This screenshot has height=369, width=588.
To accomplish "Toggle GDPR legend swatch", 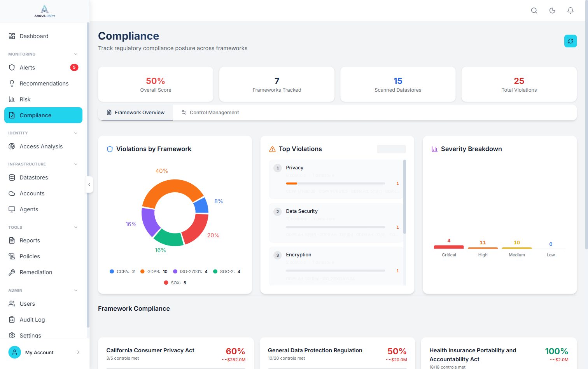I will point(142,272).
